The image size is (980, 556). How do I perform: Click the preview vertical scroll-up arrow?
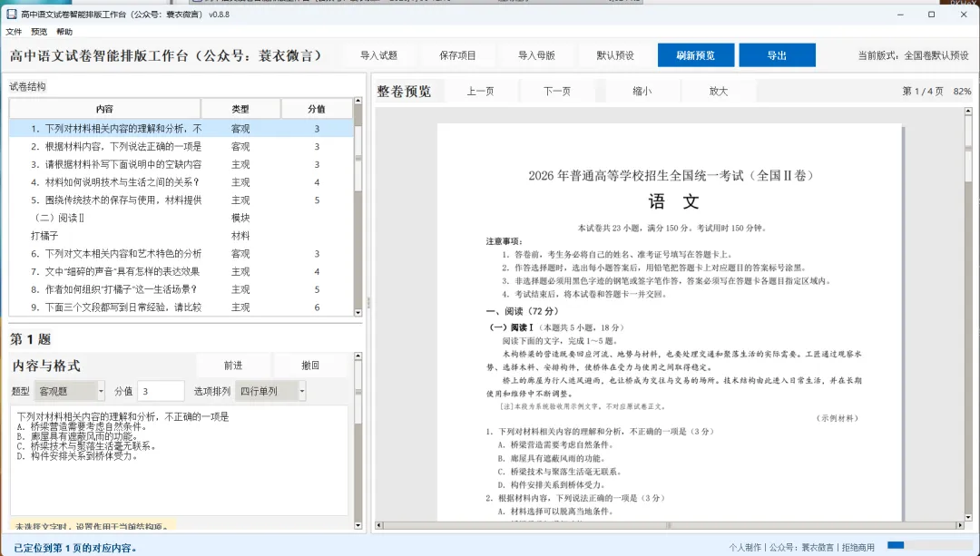pyautogui.click(x=968, y=112)
